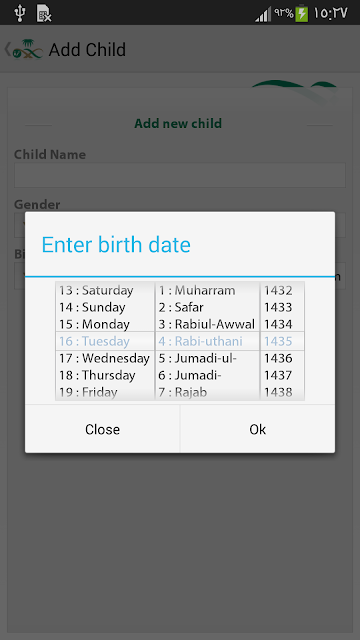Tap the battery charging icon

coord(302,13)
